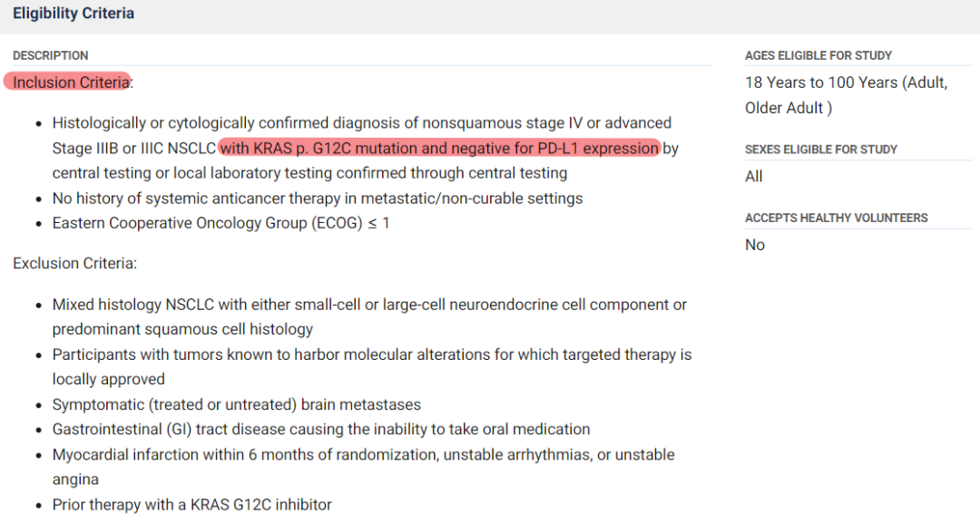980x524 pixels.
Task: Click the 'No' healthy volunteers value
Action: click(x=755, y=245)
